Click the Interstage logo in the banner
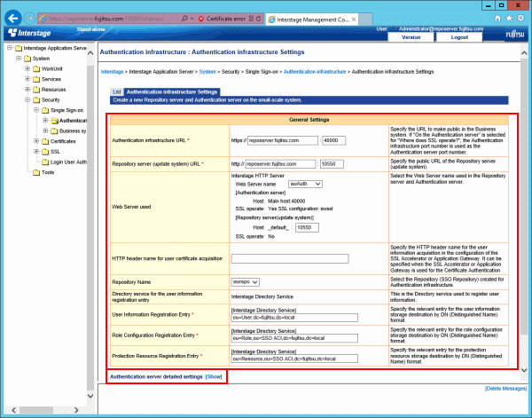 click(x=29, y=33)
